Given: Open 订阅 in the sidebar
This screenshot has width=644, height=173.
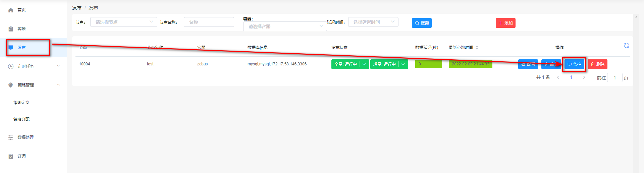Looking at the screenshot, I should pos(21,156).
